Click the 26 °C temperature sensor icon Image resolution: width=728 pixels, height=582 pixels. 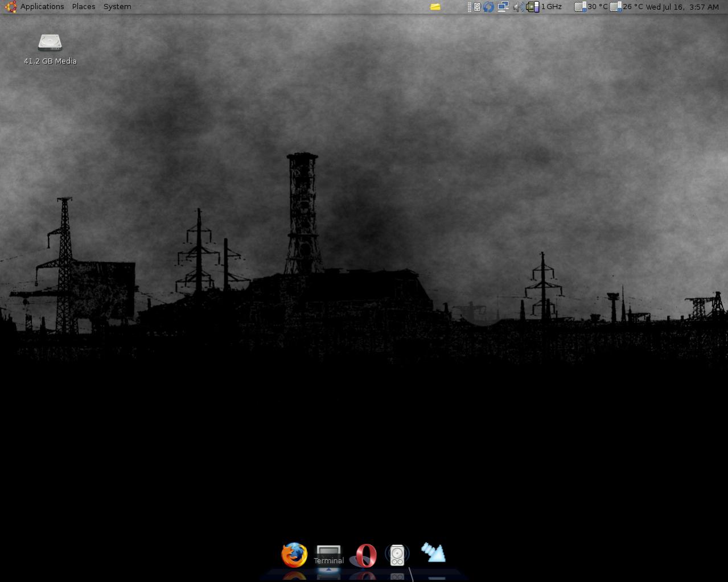click(x=615, y=7)
